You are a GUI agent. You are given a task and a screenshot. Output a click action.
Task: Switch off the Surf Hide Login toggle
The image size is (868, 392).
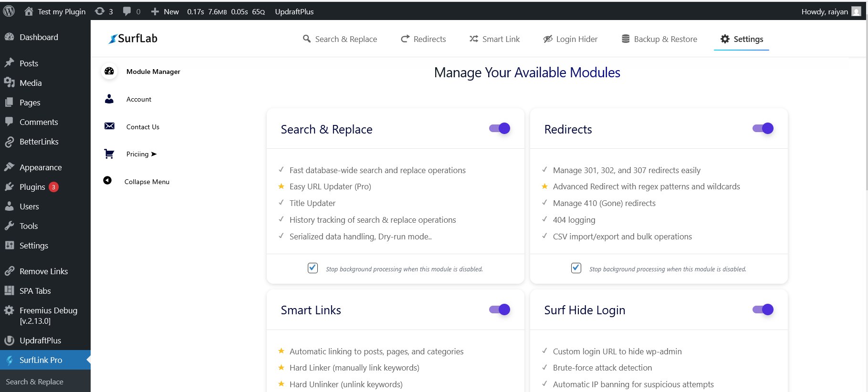(x=763, y=309)
